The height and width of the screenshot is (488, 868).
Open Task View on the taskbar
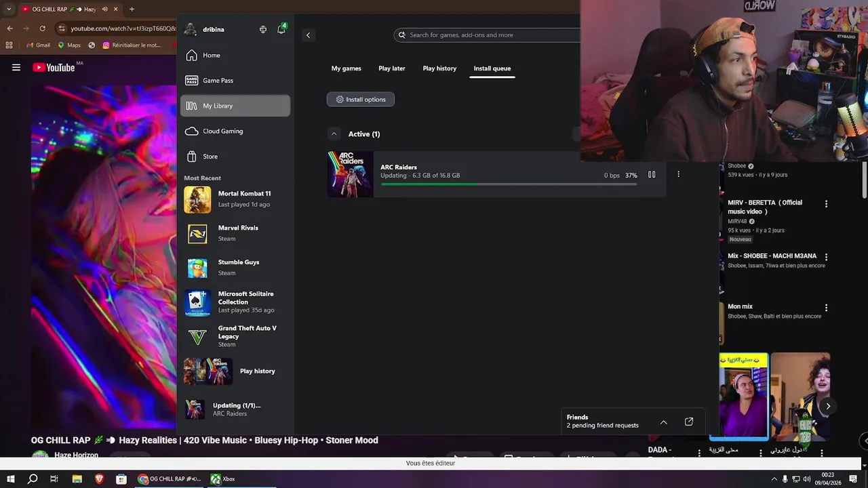54,479
